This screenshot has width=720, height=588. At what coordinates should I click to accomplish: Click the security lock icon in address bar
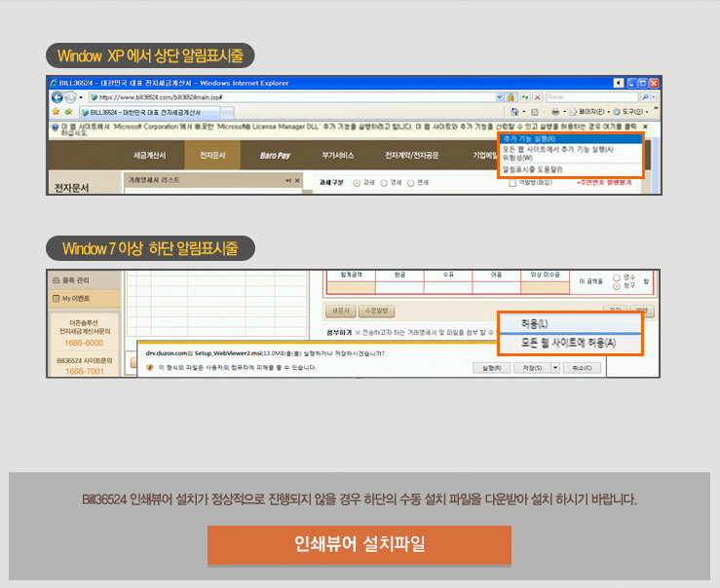[x=511, y=97]
